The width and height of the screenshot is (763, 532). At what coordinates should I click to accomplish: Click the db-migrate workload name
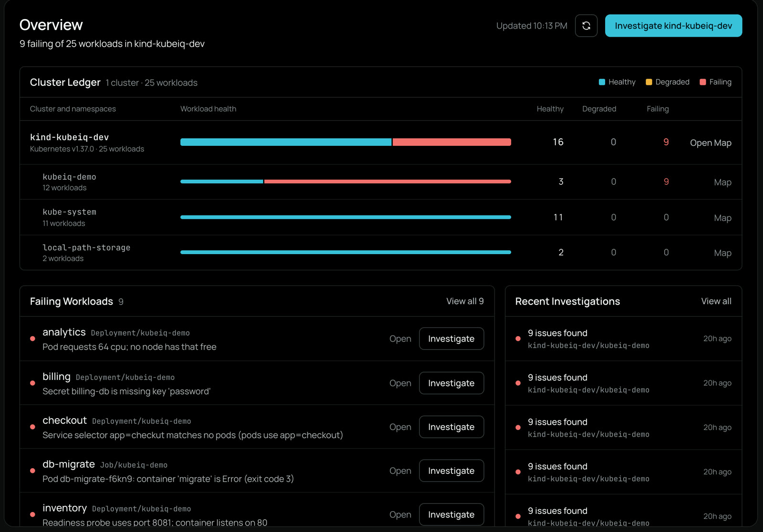(x=69, y=464)
